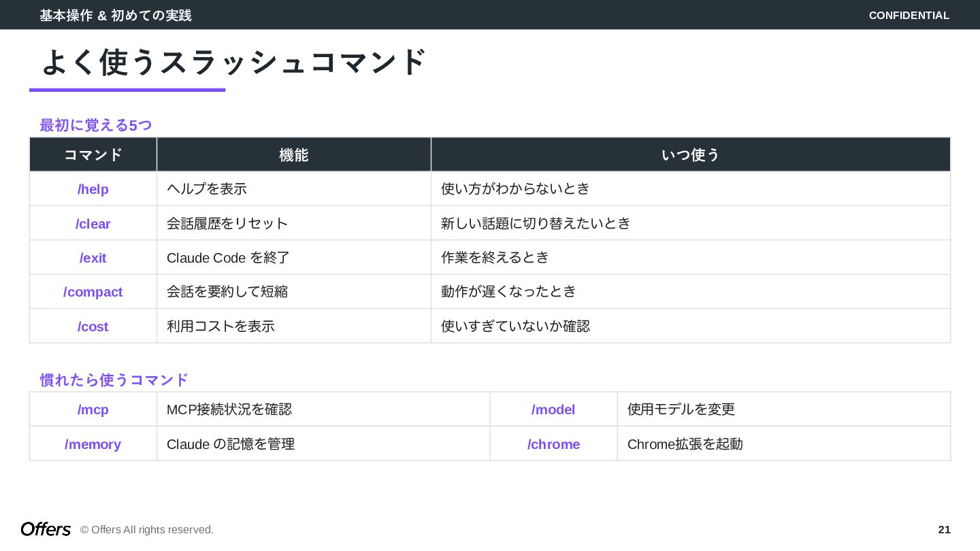Click the header text 基本操作 & 初めての実践
The width and height of the screenshot is (980, 551).
point(116,15)
